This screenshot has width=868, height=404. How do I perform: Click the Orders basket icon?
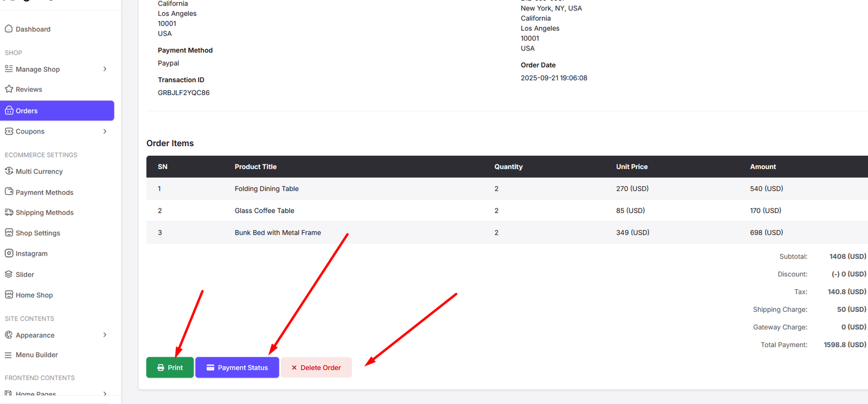(x=9, y=111)
